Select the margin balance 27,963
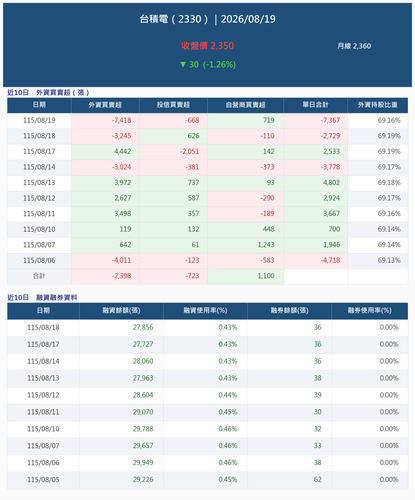Screen dimensions: 415x500 (x=143, y=378)
